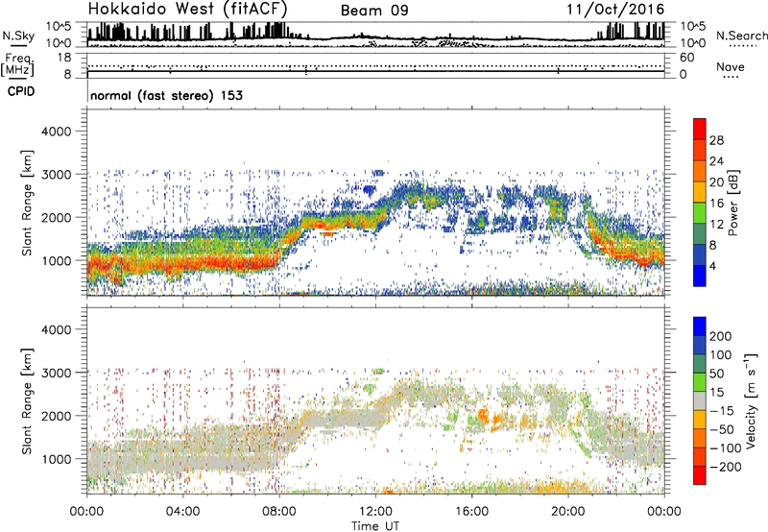The image size is (768, 532).
Task: Click the '1000' tick on the velocity panel
Action: coord(56,459)
